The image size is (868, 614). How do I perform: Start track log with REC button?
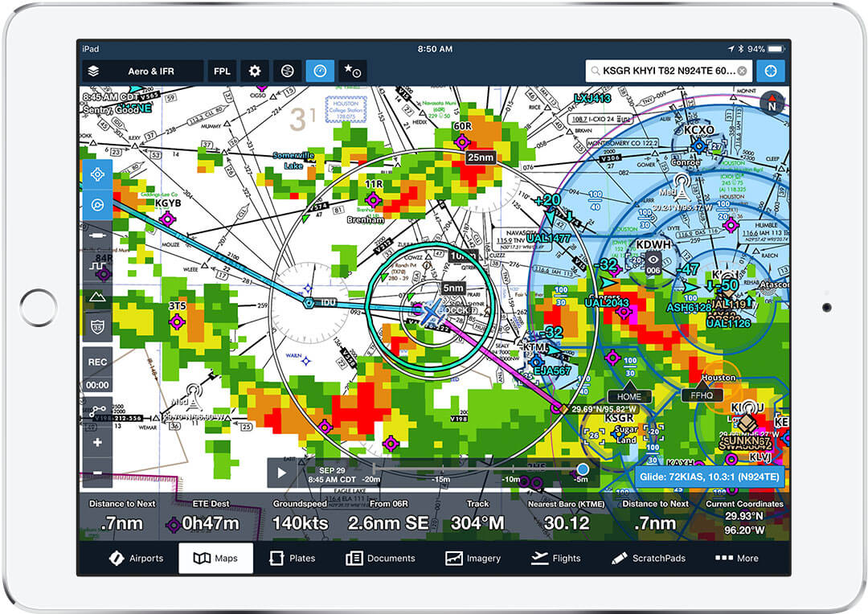pos(97,362)
